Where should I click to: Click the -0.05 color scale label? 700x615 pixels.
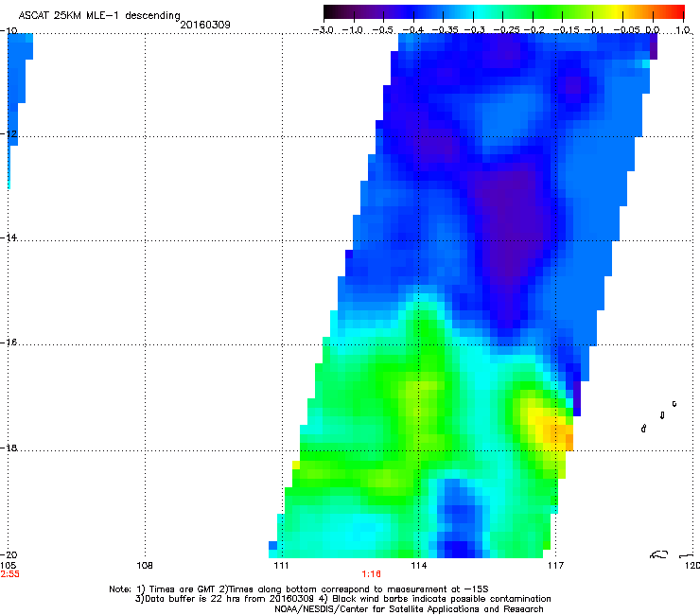coord(626,30)
